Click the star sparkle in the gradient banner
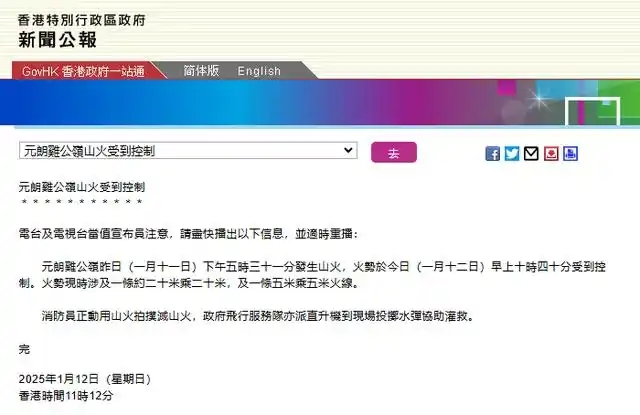 pos(539,98)
